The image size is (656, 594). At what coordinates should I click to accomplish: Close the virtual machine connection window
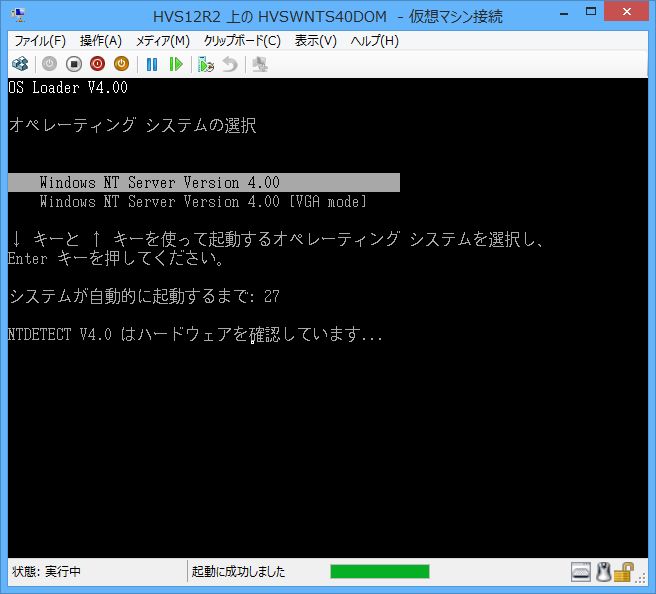pos(626,12)
